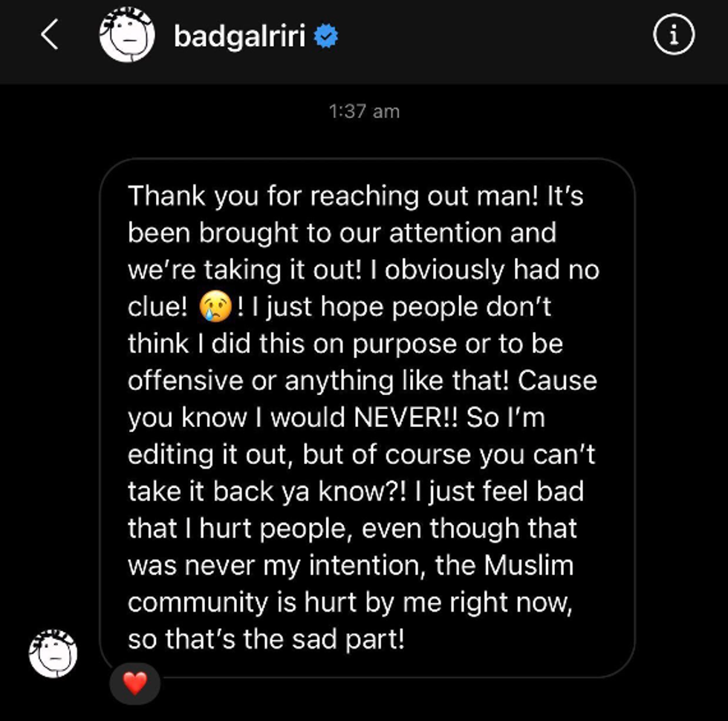728x721 pixels.
Task: Tap the red heart reaction
Action: point(135,683)
